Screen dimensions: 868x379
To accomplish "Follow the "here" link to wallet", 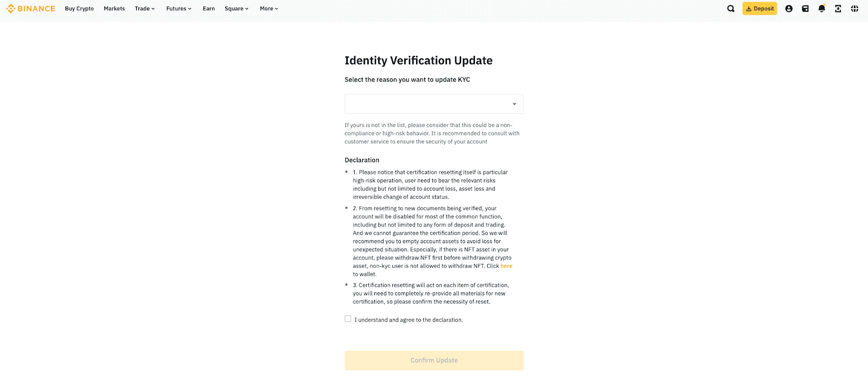I will pos(506,266).
